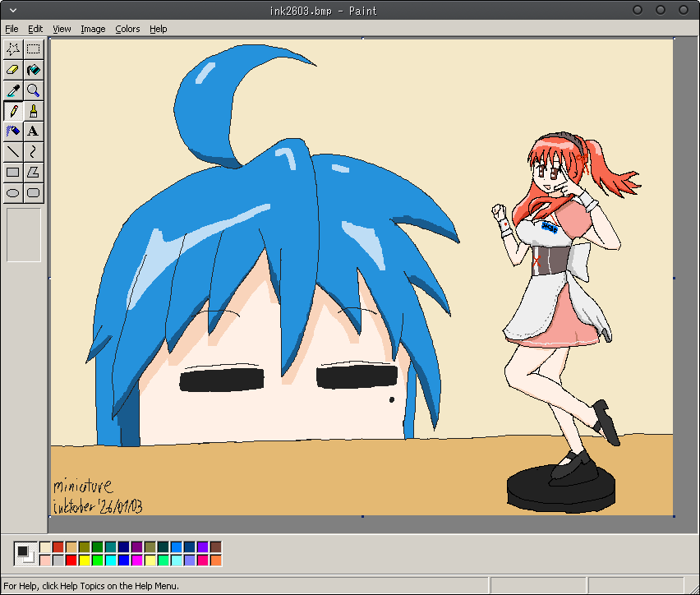This screenshot has height=595, width=700.
Task: Choose the Magnifier tool
Action: pos(34,90)
